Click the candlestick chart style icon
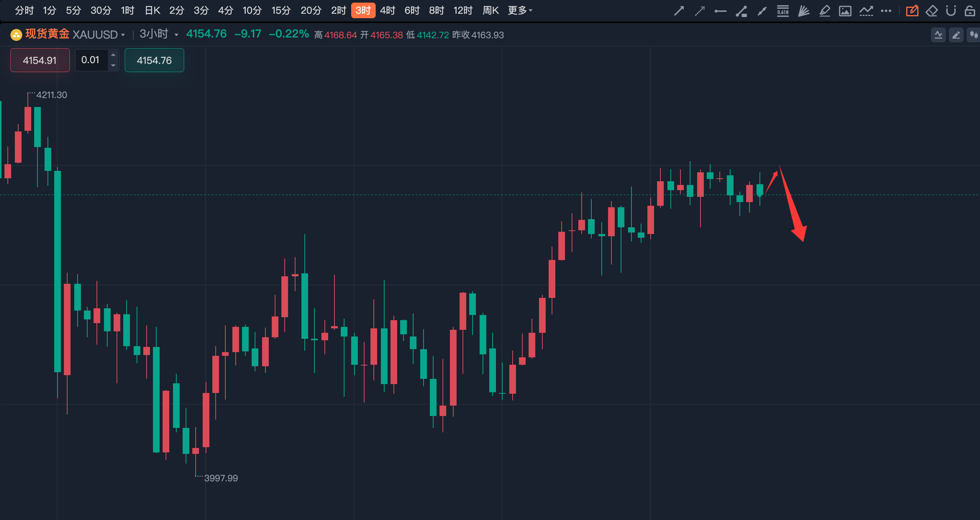This screenshot has width=980, height=520. (x=974, y=35)
